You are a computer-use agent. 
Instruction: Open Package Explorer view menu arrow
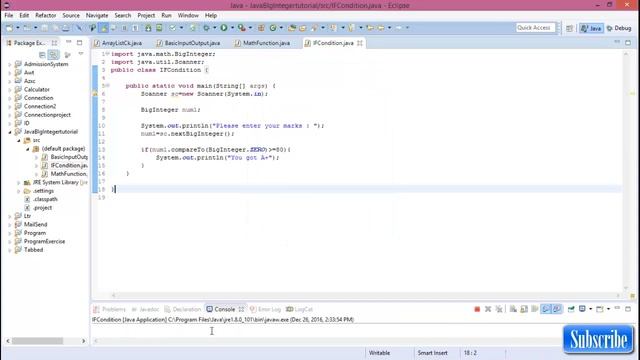81,54
